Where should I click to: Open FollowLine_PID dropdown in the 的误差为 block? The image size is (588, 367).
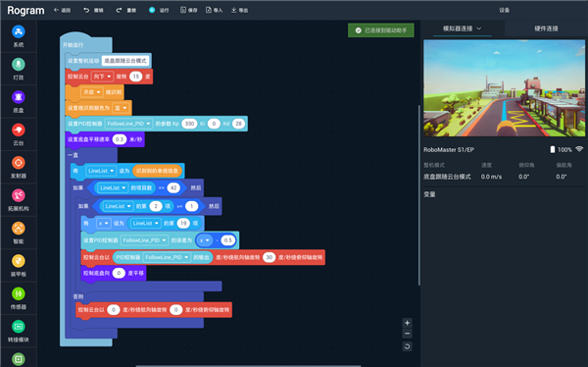click(x=144, y=240)
